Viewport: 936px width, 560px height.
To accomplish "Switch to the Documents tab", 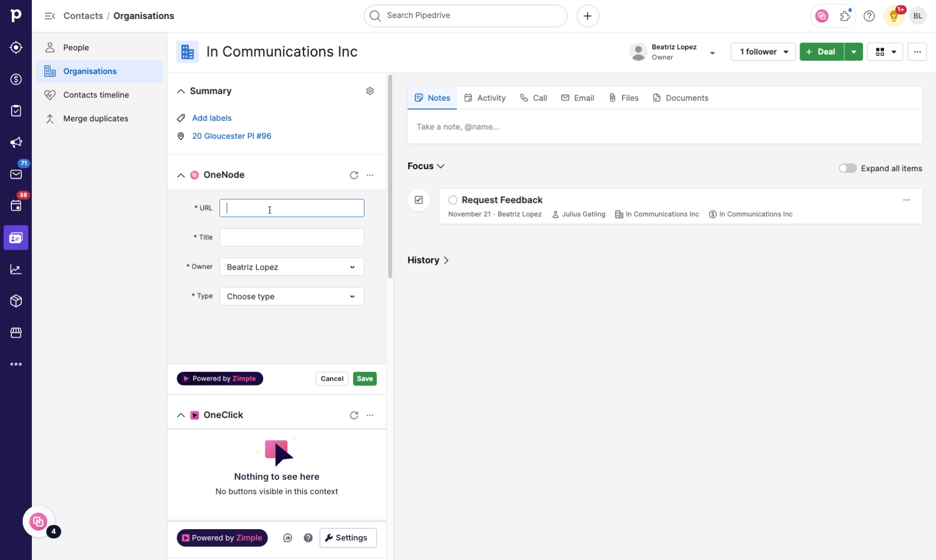I will pos(681,98).
